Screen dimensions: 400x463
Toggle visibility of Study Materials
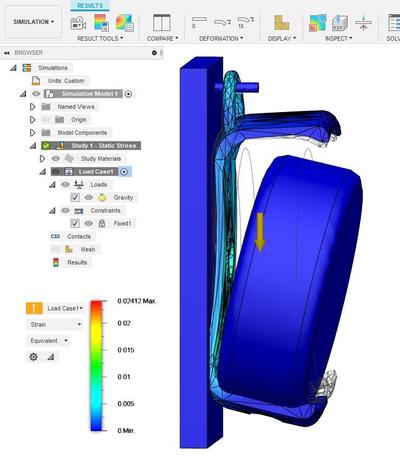tap(56, 159)
